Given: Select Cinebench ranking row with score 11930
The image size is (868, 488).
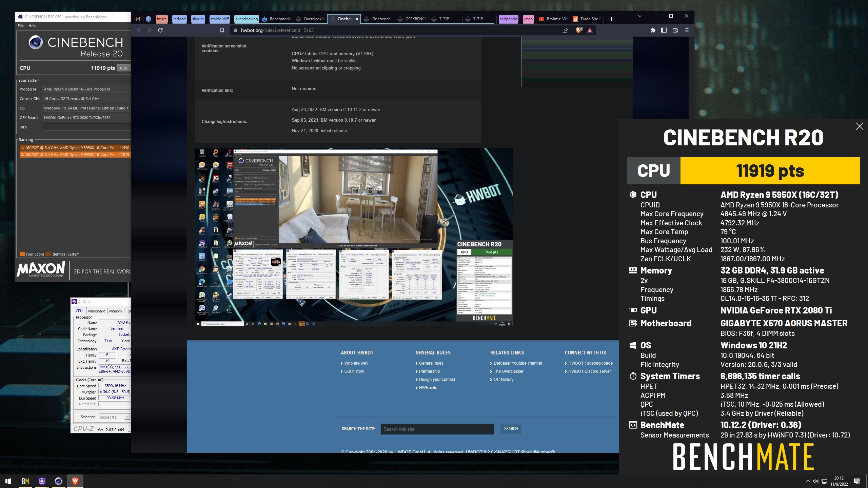Looking at the screenshot, I should click(75, 148).
